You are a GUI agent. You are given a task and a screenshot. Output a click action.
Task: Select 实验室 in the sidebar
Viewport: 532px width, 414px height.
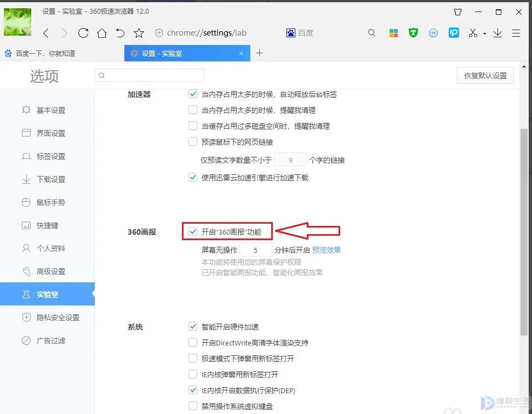(47, 294)
